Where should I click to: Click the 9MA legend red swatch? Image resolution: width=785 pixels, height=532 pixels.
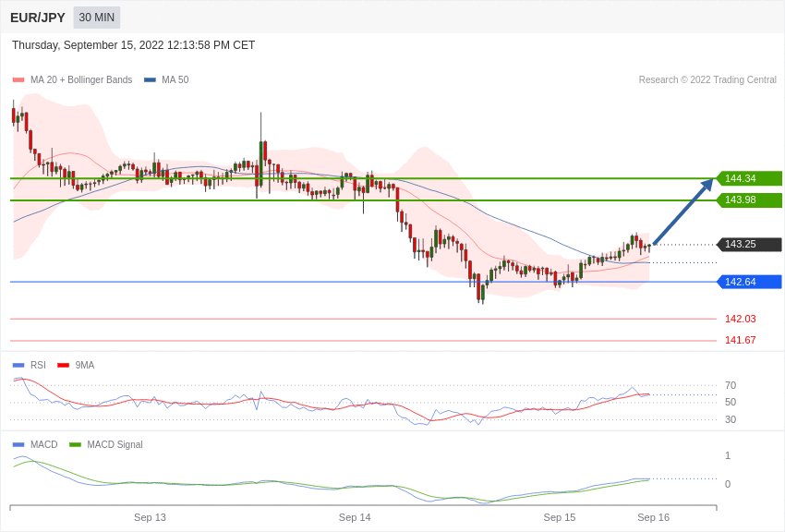(x=64, y=366)
